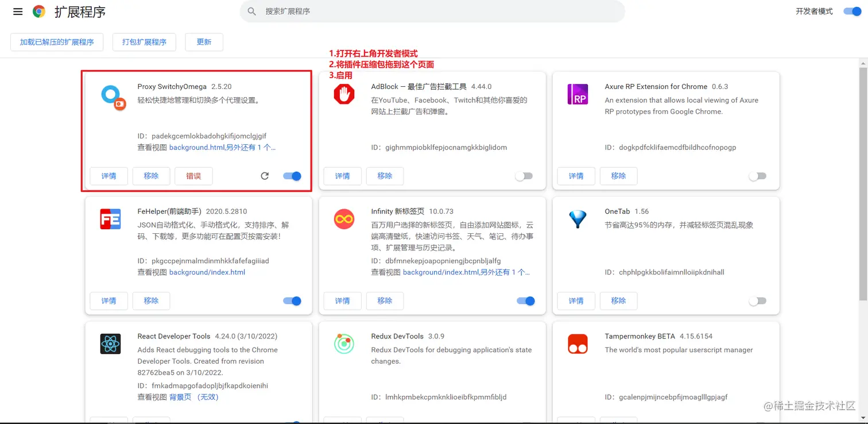The height and width of the screenshot is (424, 868).
Task: Turn off developer mode toggle
Action: pos(852,11)
